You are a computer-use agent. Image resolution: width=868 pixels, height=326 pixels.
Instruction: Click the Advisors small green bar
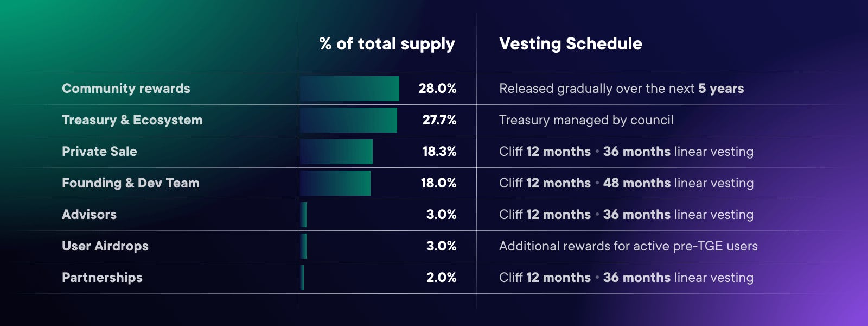point(303,215)
